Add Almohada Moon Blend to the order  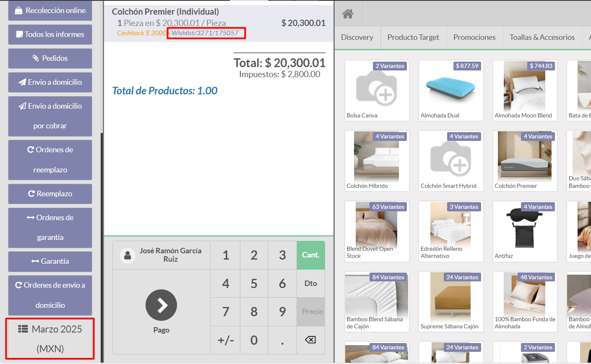tap(525, 91)
